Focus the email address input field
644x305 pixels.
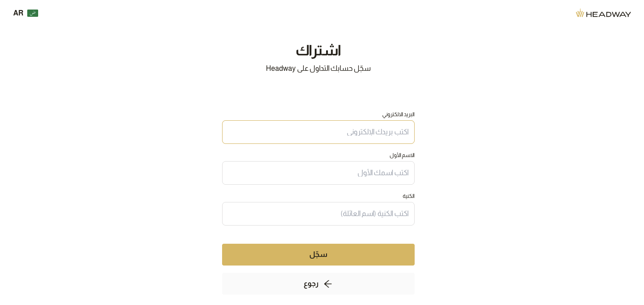pyautogui.click(x=318, y=132)
